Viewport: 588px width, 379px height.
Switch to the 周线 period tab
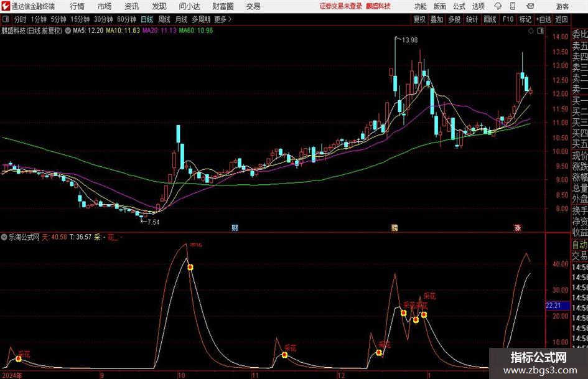click(x=164, y=19)
